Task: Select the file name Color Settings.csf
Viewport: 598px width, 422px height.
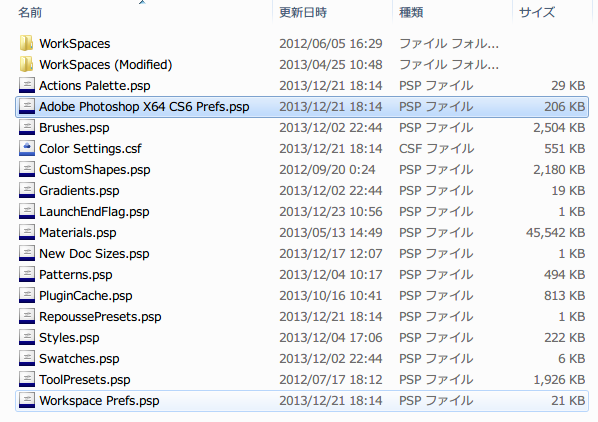Action: click(x=90, y=149)
